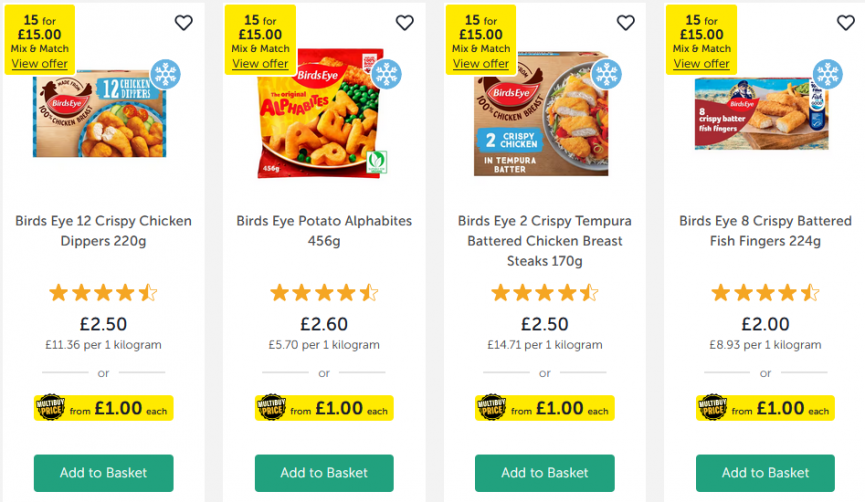
Task: Favourite the Chicken Dippers with the heart icon
Action: click(x=183, y=23)
